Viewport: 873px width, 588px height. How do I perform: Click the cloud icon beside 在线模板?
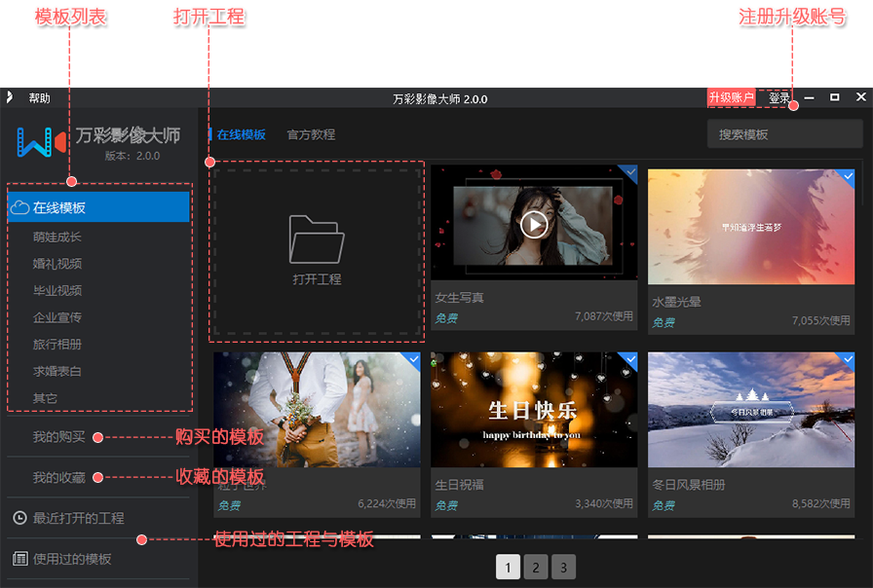[x=19, y=207]
